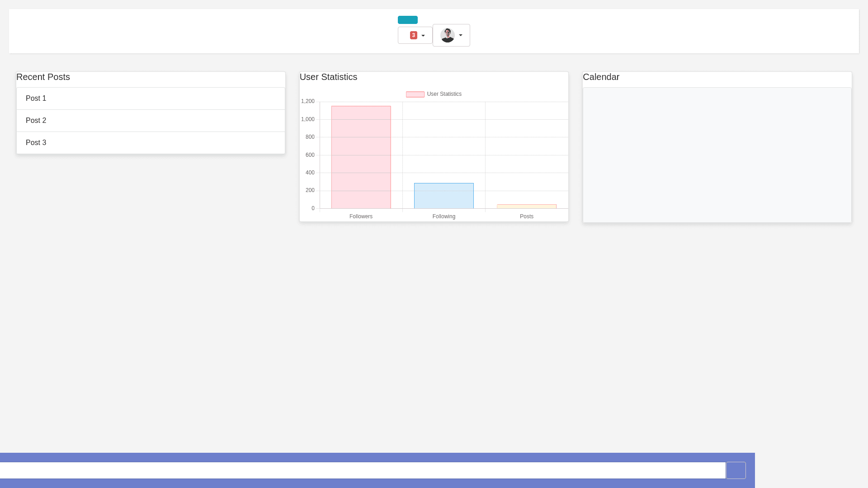Click the pink Followers bar

click(361, 157)
